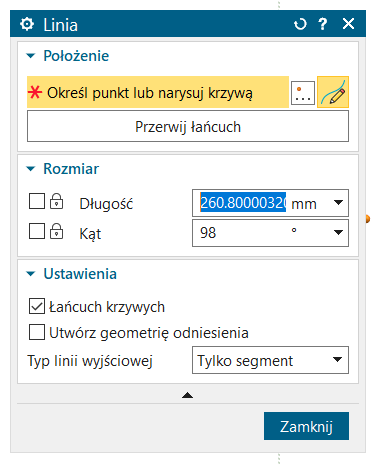This screenshot has height=464, width=373.
Task: Select the draw curve pencil icon
Action: point(333,92)
